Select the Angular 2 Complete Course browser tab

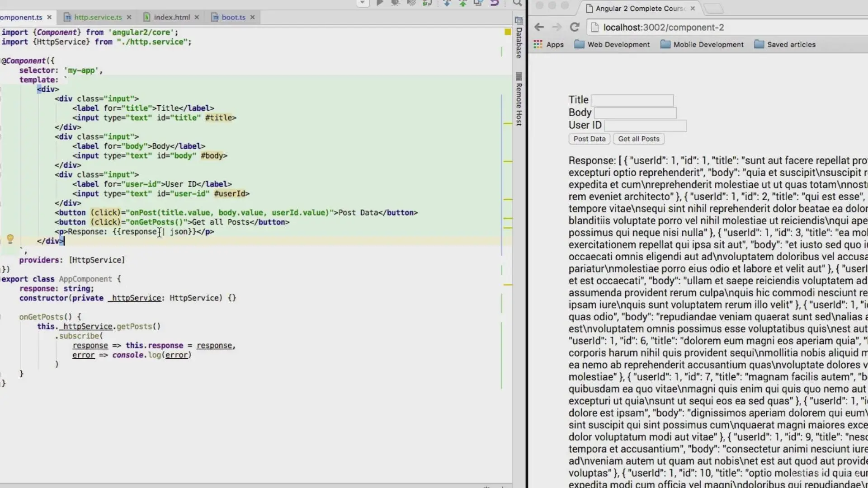click(640, 8)
